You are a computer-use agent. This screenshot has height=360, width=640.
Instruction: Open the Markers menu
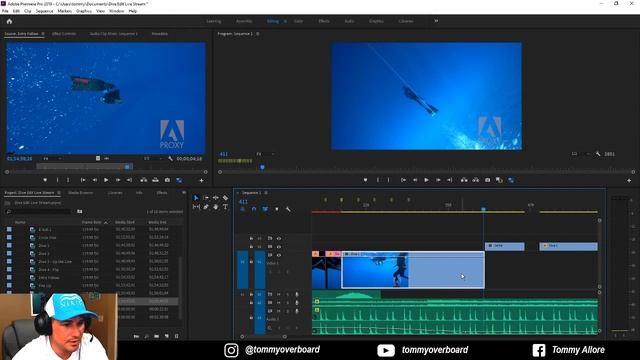pyautogui.click(x=64, y=11)
